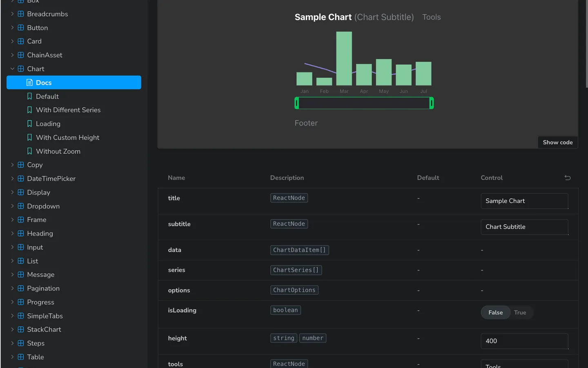Click the Heading component grid icon

(x=21, y=233)
